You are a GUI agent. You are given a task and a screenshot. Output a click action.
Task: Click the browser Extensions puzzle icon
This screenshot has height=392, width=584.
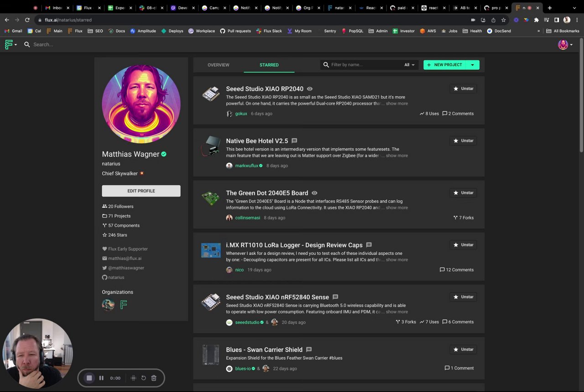click(x=536, y=20)
